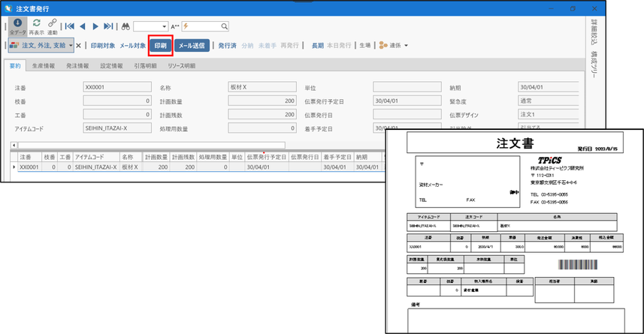The image size is (644, 334).
Task: Toggle the 未着手 filter
Action: 267,46
